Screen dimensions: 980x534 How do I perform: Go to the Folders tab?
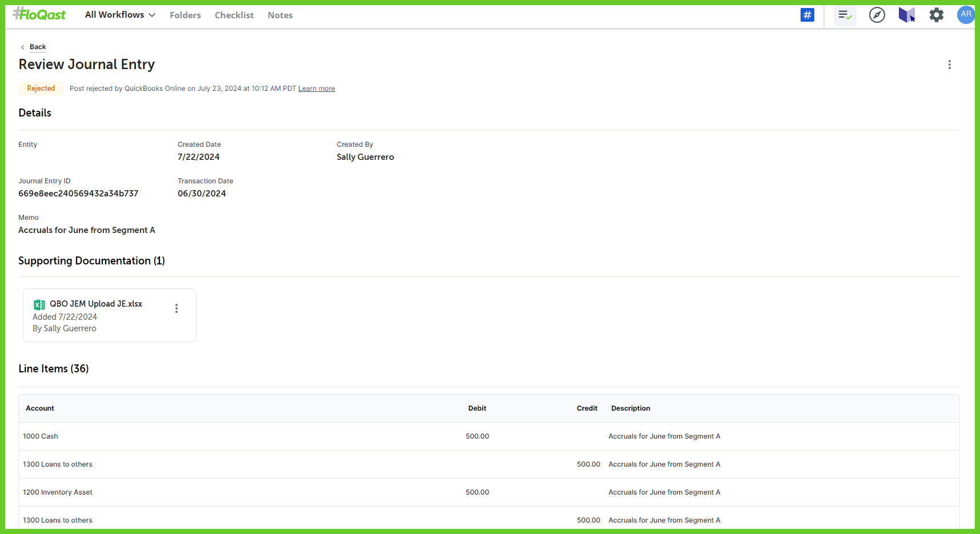(x=185, y=15)
